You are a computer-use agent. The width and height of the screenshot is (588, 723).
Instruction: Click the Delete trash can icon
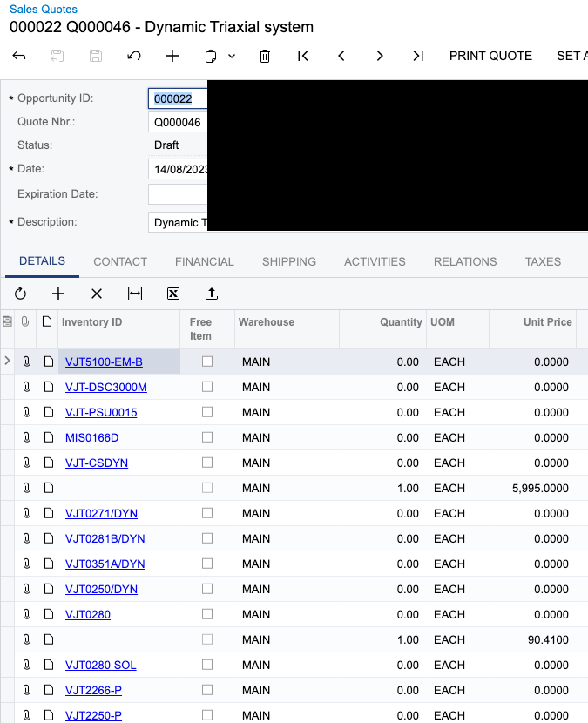click(265, 57)
